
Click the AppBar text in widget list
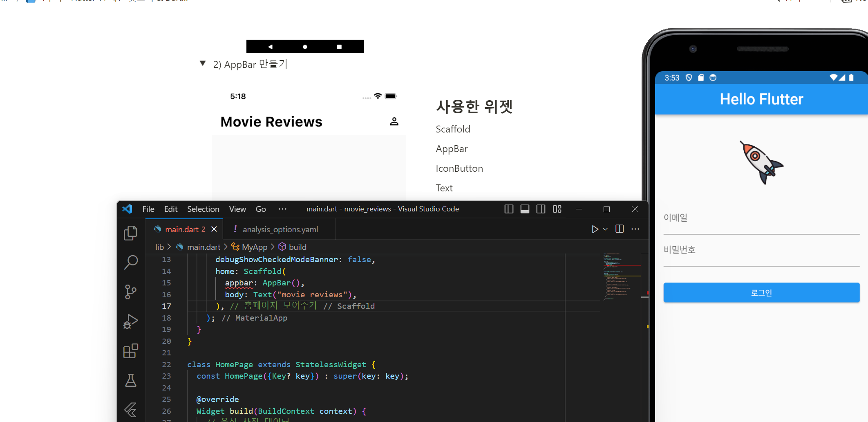click(x=452, y=149)
